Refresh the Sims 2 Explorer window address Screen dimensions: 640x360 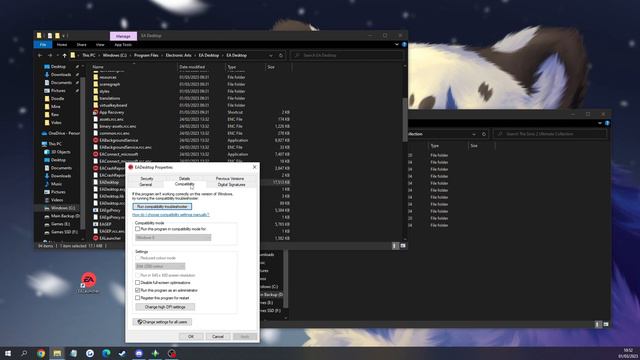(484, 134)
